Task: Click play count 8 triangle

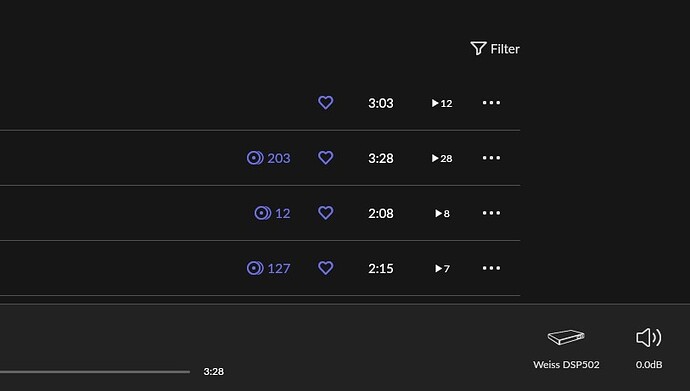Action: [x=439, y=213]
